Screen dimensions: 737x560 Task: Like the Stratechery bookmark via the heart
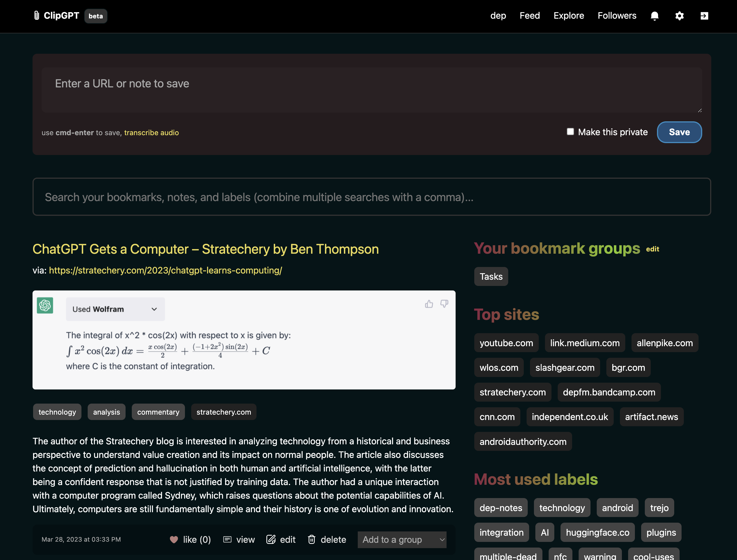pos(174,539)
